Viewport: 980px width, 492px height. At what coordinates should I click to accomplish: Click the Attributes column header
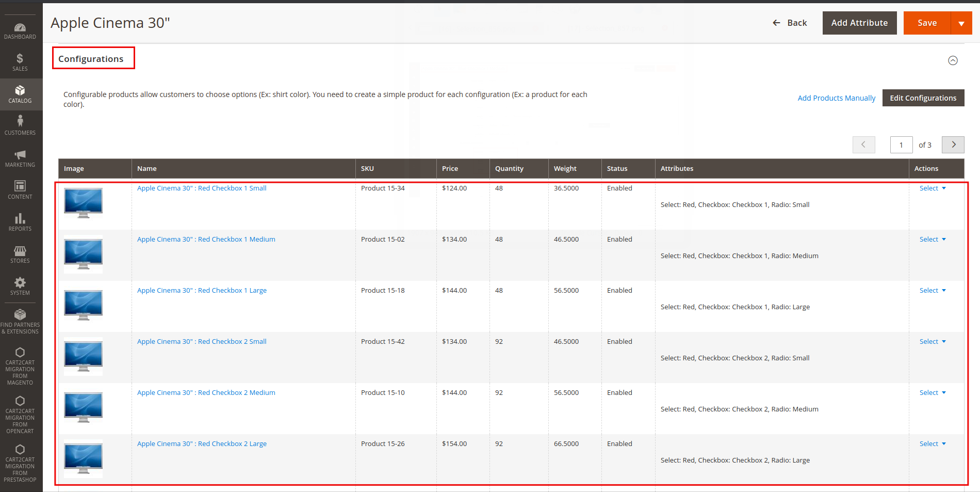point(782,169)
